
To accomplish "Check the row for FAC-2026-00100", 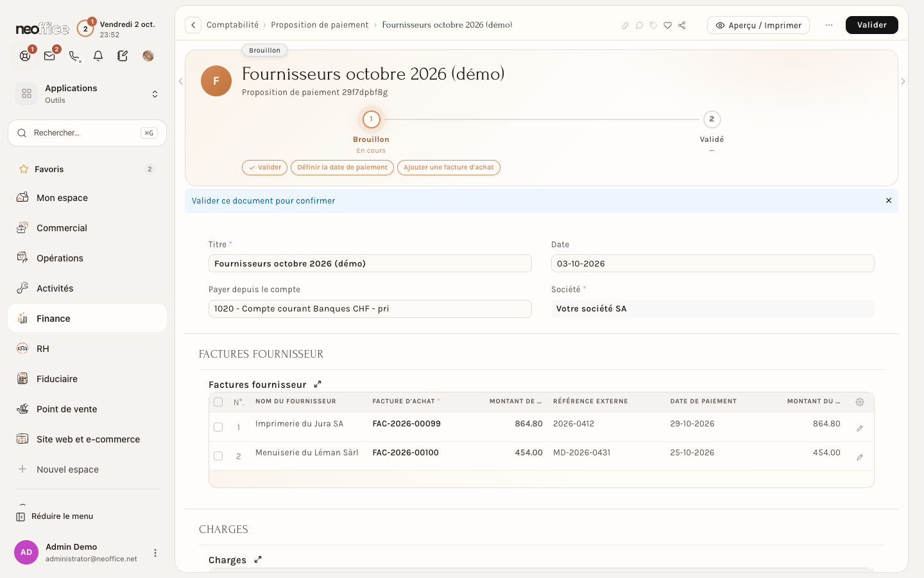I will [x=218, y=456].
